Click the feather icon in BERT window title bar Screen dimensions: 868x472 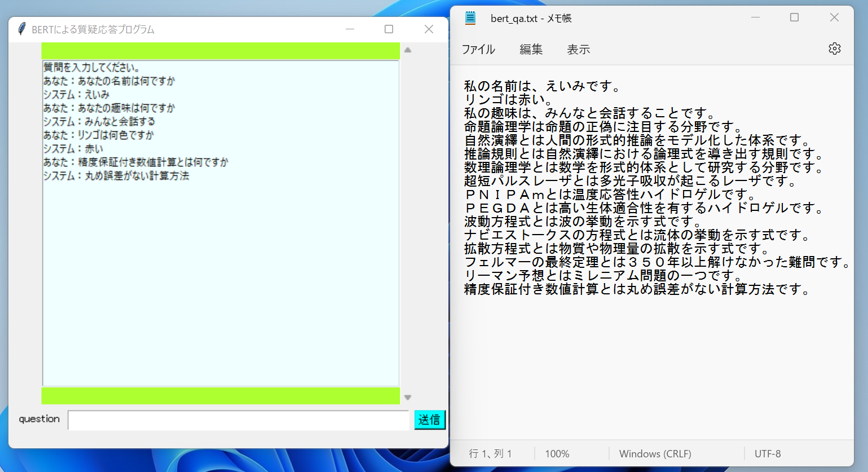click(x=21, y=29)
